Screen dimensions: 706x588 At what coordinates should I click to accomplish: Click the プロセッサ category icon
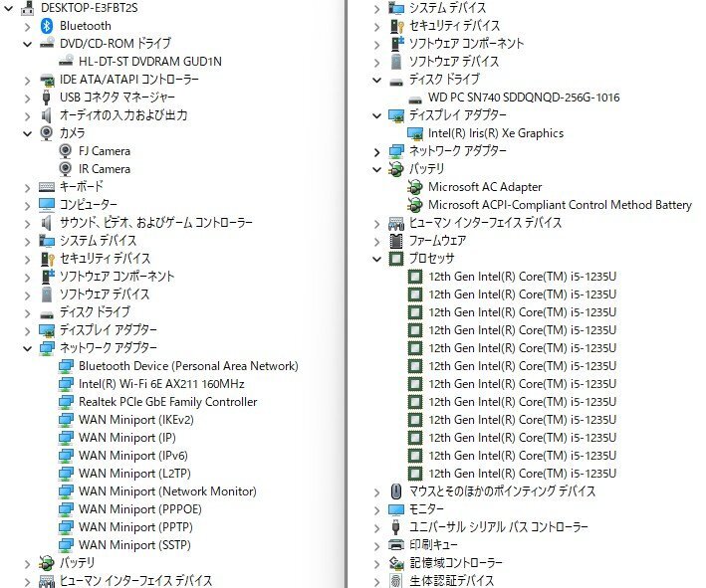[395, 259]
